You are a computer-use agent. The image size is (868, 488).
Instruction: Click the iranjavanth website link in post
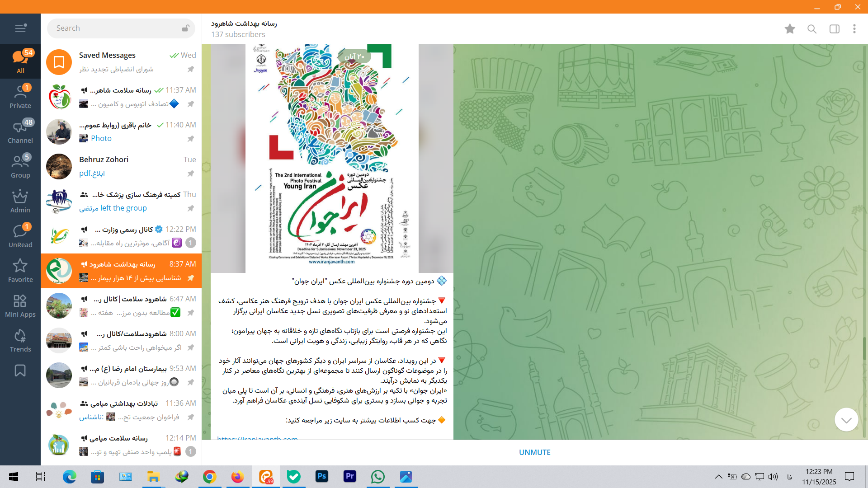tap(257, 437)
